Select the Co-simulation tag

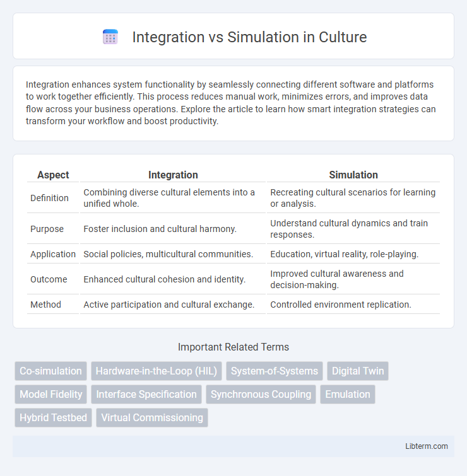pyautogui.click(x=50, y=371)
